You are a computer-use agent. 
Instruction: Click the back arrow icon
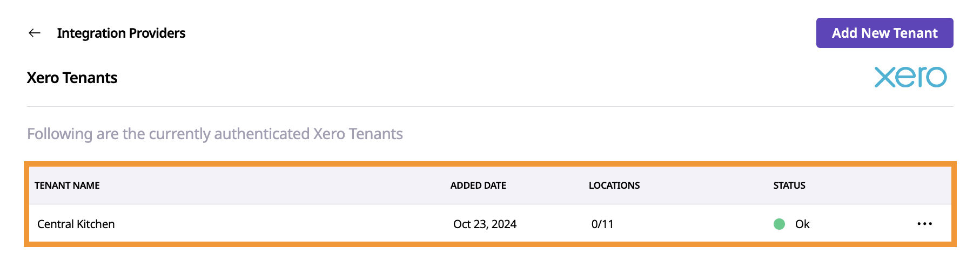[x=35, y=33]
